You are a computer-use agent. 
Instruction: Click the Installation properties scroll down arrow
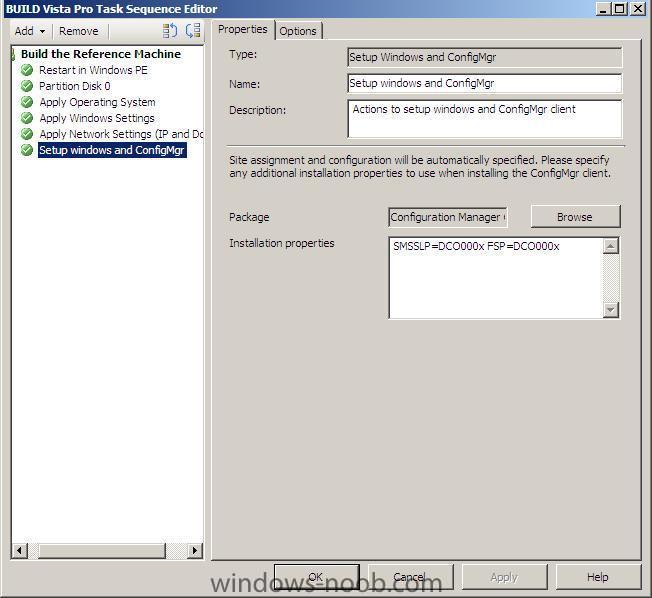click(x=610, y=310)
